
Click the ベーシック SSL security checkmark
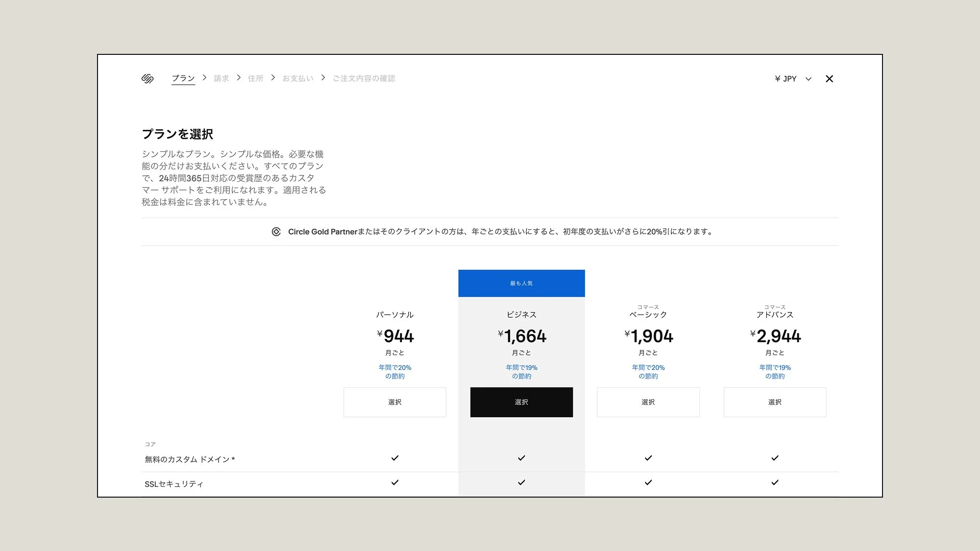coord(648,482)
